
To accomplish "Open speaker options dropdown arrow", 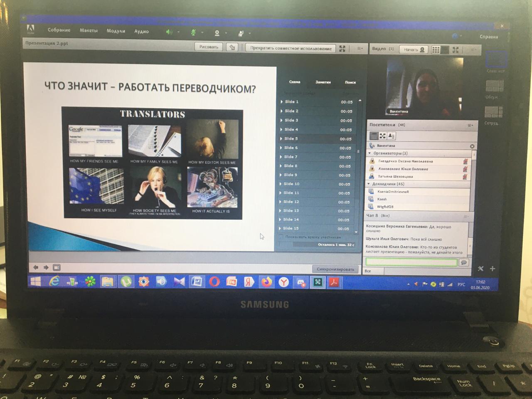I will [x=179, y=32].
